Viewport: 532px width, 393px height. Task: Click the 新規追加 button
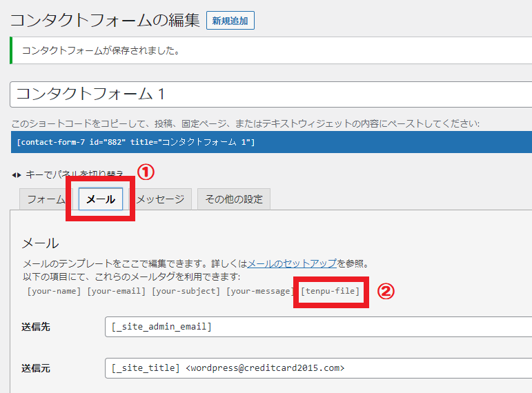[230, 21]
